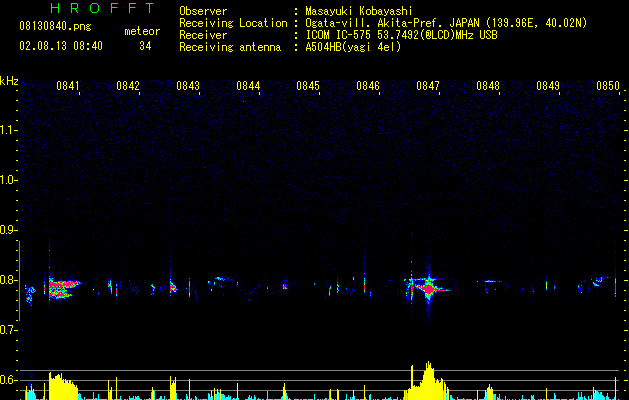Click the tallest yellow intensity peak near 0847
Screen dimensions: 629x400
click(x=428, y=380)
